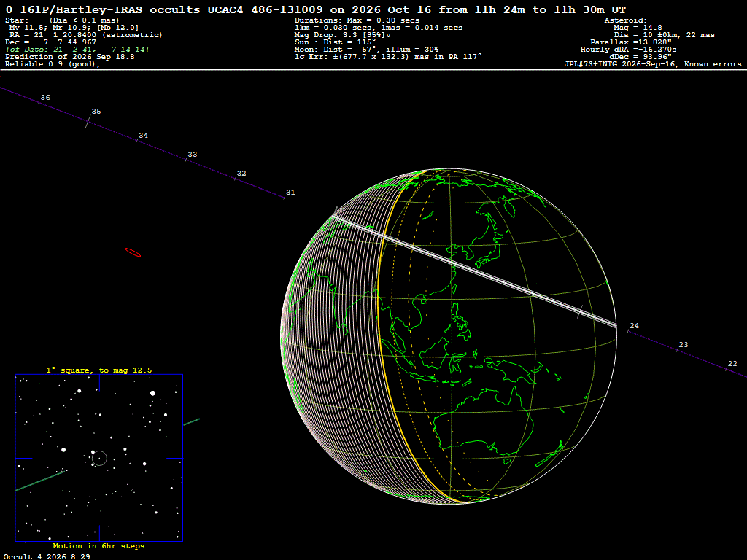The image size is (747, 560).
Task: Click minute marker 35 on shadow path
Action: point(96,112)
